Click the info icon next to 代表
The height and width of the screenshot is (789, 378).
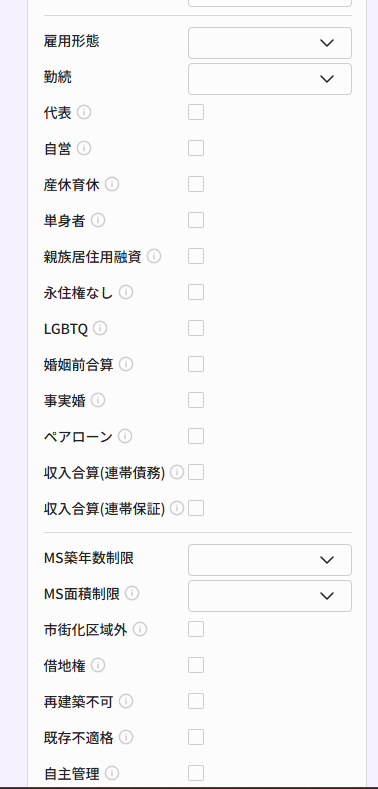[x=84, y=112]
